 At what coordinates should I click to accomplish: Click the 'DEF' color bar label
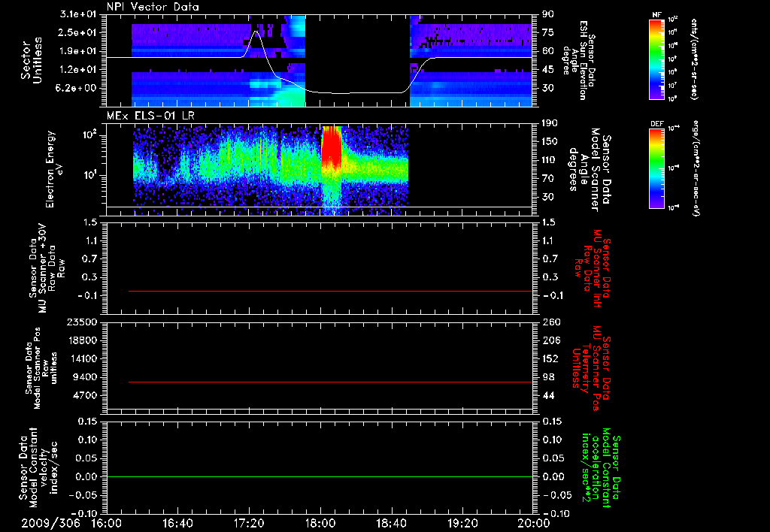pos(656,124)
